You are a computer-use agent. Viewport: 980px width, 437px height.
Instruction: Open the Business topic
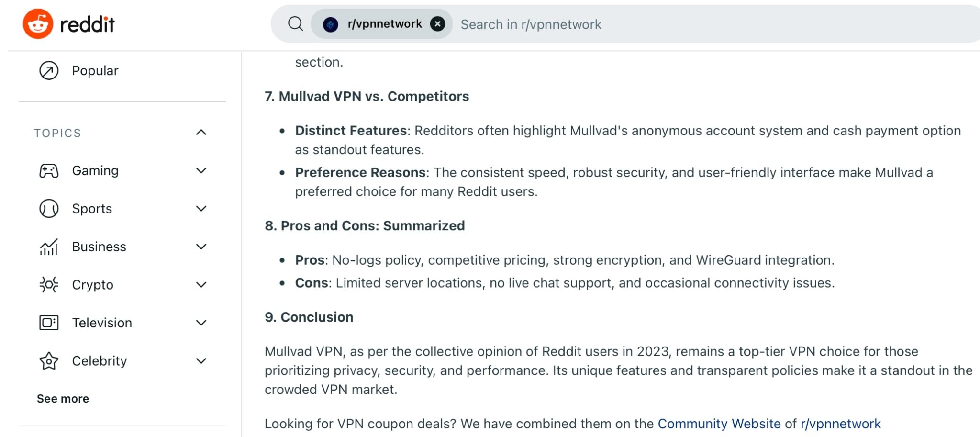tap(99, 247)
